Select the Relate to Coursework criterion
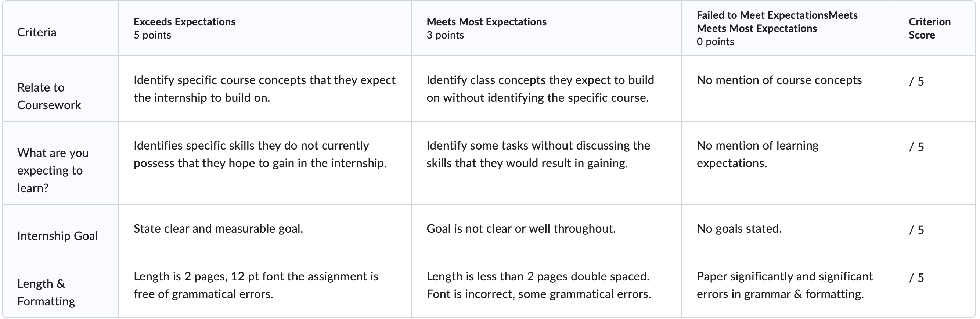The height and width of the screenshot is (319, 980). click(61, 89)
